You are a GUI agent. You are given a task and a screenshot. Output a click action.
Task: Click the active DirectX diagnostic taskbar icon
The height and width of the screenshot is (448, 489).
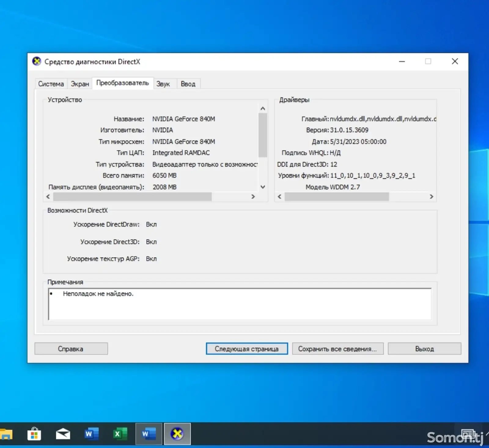[177, 434]
